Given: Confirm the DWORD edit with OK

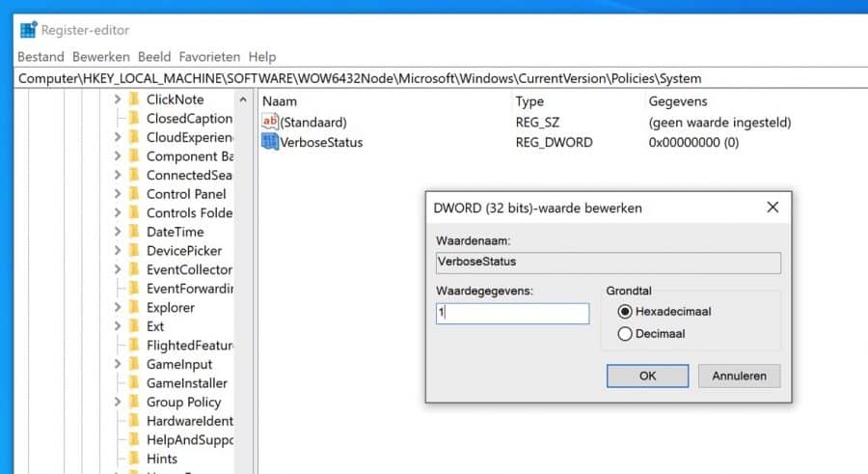Looking at the screenshot, I should pos(648,376).
